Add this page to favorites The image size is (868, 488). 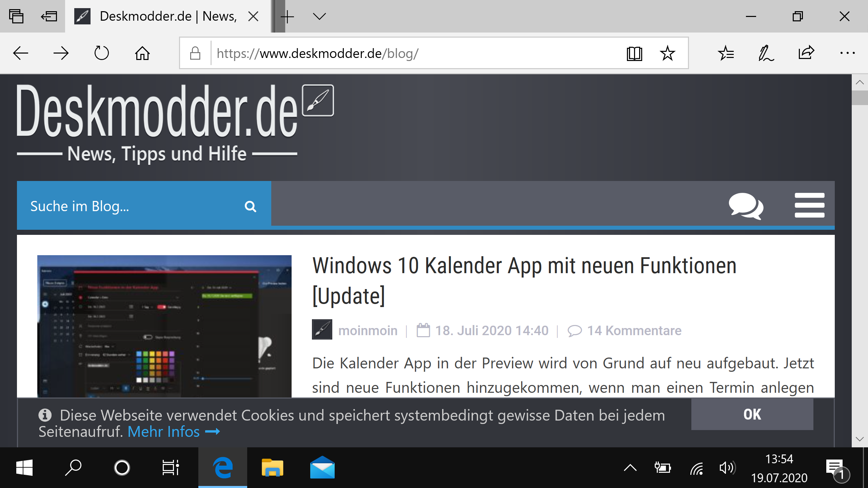[668, 53]
